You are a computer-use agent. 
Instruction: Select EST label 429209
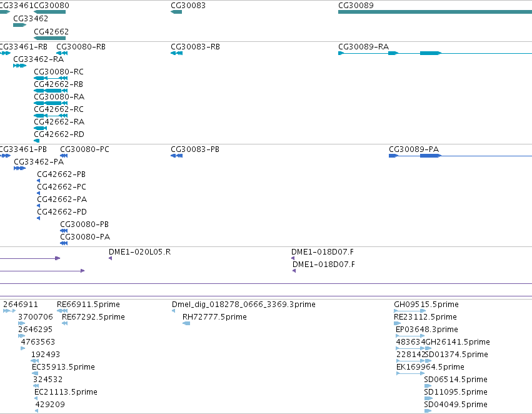click(50, 405)
